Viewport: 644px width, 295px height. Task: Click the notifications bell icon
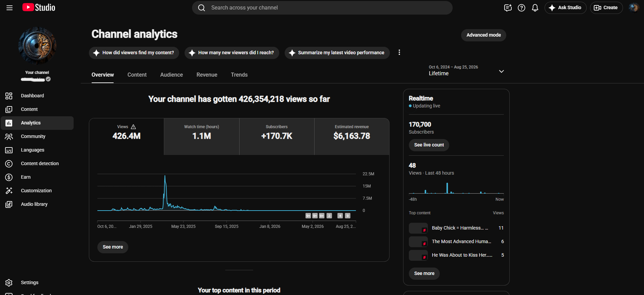coord(535,8)
